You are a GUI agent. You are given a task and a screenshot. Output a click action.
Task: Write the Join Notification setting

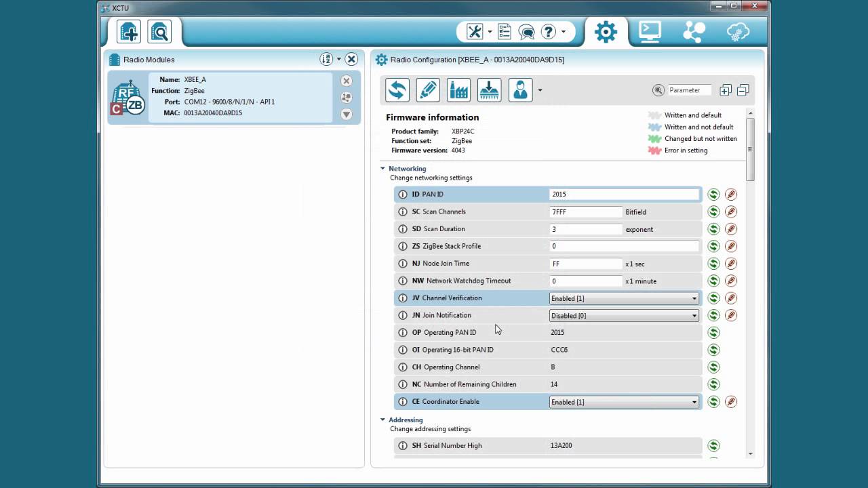(x=730, y=315)
